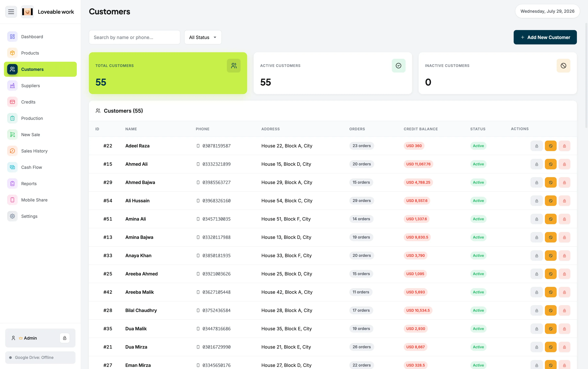Screen dimensions: 588x369
Task: Click the Reports clipboard icon
Action: [x=12, y=184]
